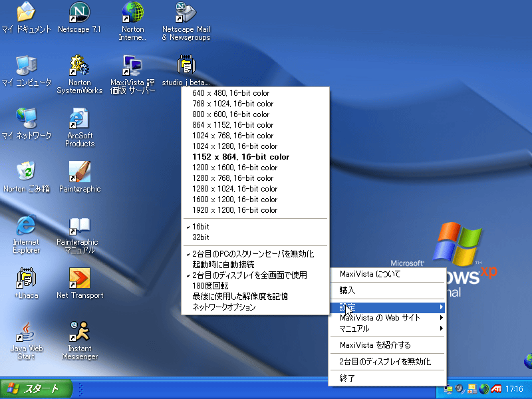Open Netscape Mail & Newsgroups shortcut
This screenshot has height=399, width=532.
pos(186,12)
